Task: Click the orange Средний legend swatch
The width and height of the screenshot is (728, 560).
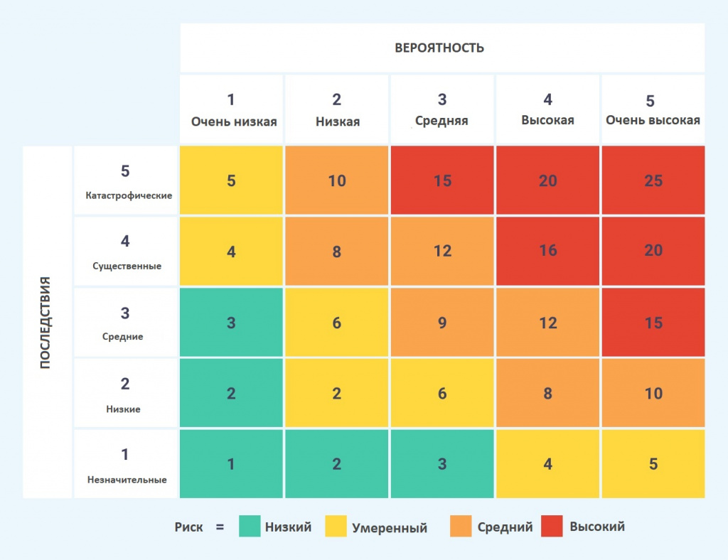Action: coord(461,527)
